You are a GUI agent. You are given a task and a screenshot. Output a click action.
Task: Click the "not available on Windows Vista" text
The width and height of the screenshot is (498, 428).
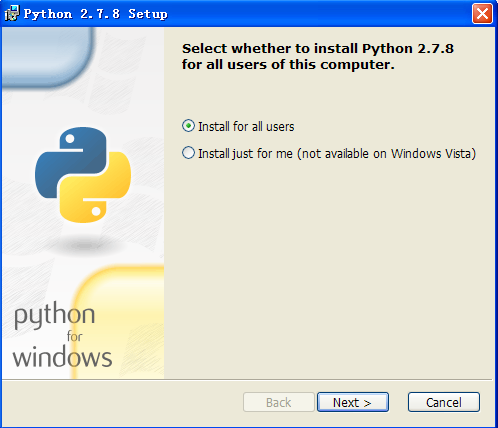[x=387, y=154]
